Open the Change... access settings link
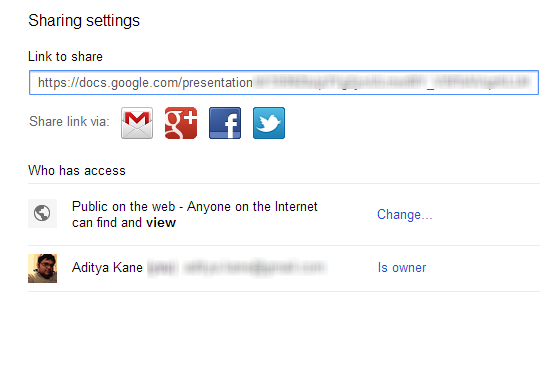Screen dimensions: 552x372 404,215
